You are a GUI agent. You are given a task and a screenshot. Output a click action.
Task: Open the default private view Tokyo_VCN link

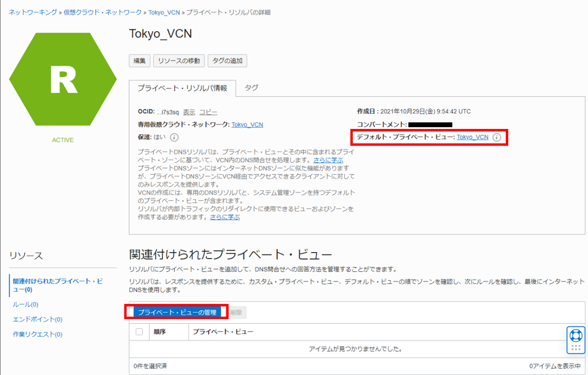click(472, 137)
